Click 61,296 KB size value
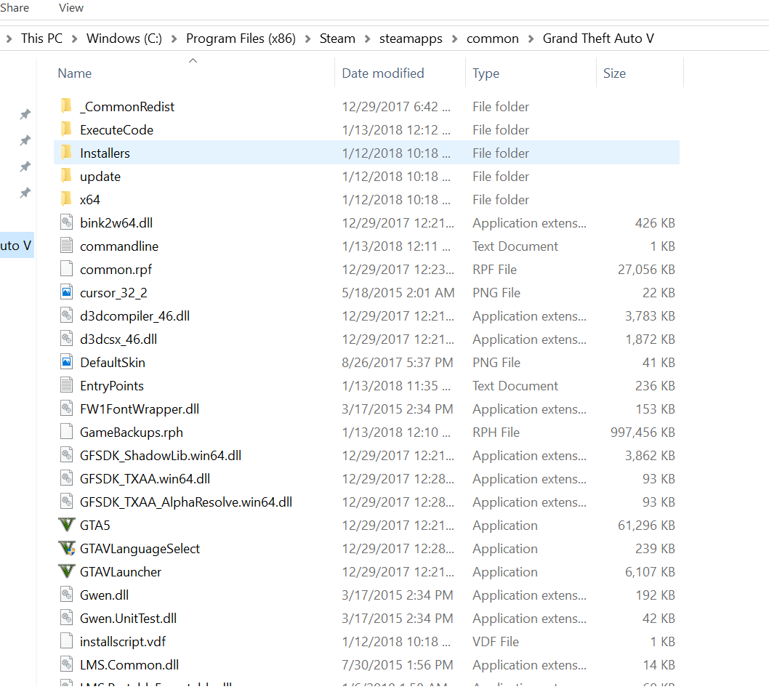Image resolution: width=769 pixels, height=700 pixels. pyautogui.click(x=646, y=526)
